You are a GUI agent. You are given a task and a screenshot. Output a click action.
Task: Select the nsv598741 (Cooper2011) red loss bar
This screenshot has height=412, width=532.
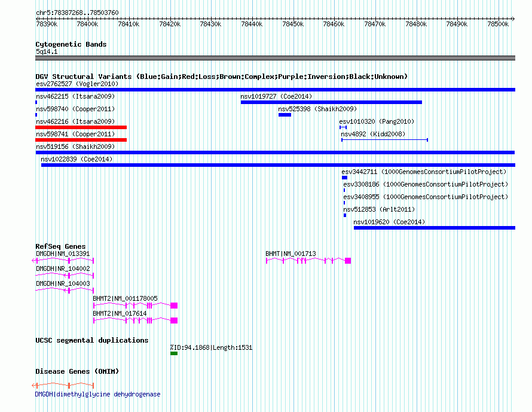point(81,140)
